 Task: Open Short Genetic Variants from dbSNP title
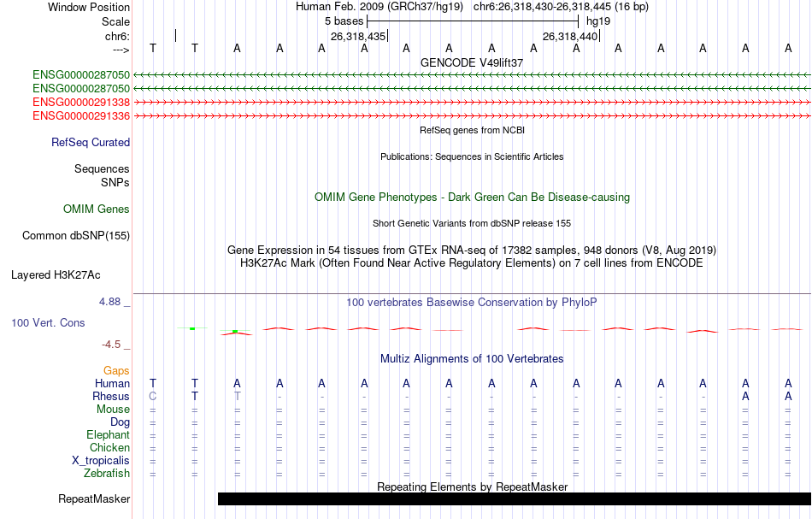pyautogui.click(x=472, y=223)
